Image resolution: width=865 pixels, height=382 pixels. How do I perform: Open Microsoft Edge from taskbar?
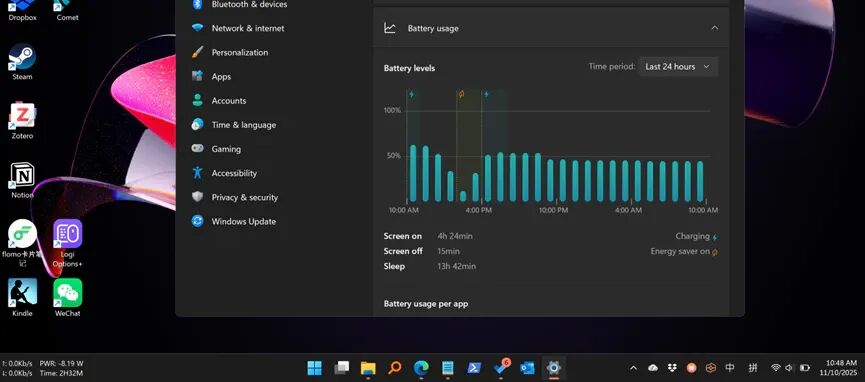(421, 368)
